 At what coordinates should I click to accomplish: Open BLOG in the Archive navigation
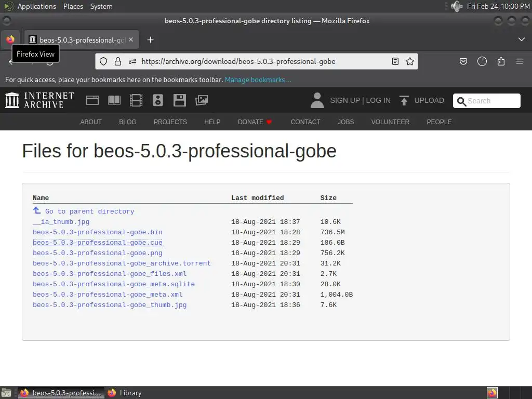[x=128, y=122]
